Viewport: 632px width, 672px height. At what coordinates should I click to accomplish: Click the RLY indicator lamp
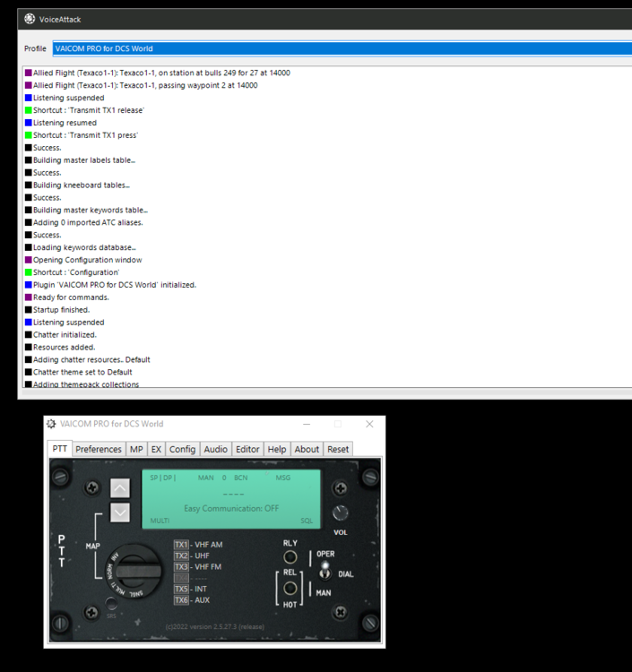coord(290,556)
